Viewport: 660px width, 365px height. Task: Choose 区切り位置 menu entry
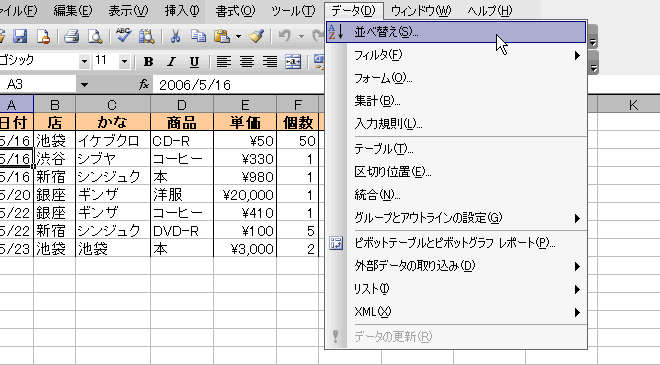(456, 172)
